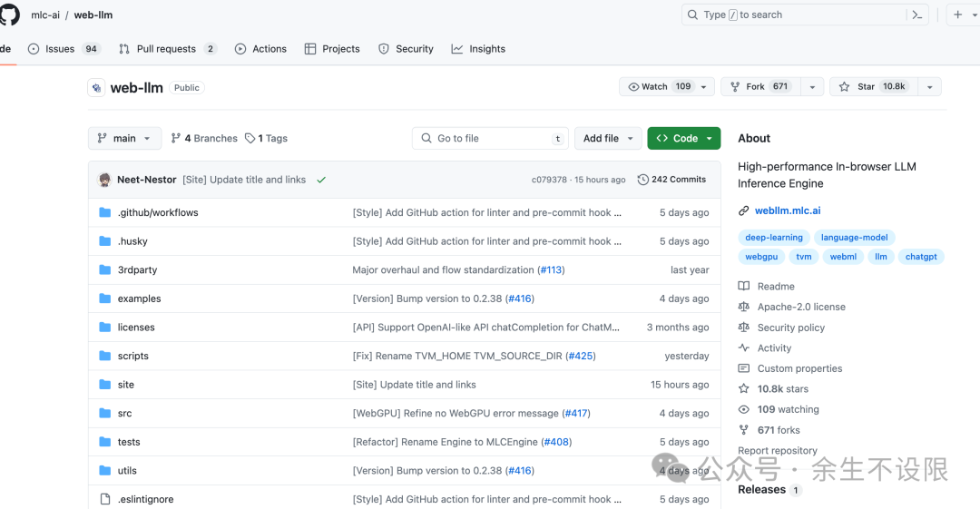
Task: Fork the web-llm repository
Action: [762, 87]
